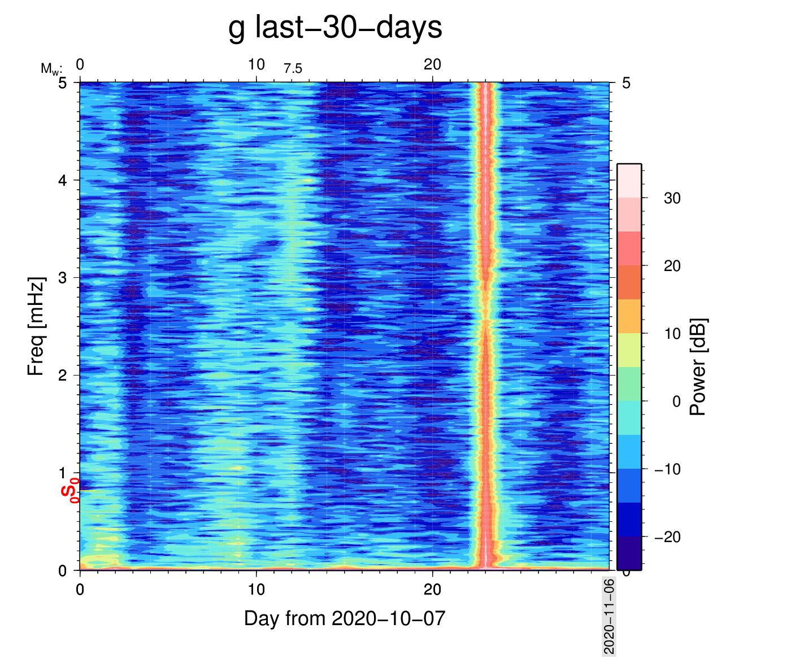Click the red 0S0 mode marker
The image size is (791, 672).
tap(70, 489)
